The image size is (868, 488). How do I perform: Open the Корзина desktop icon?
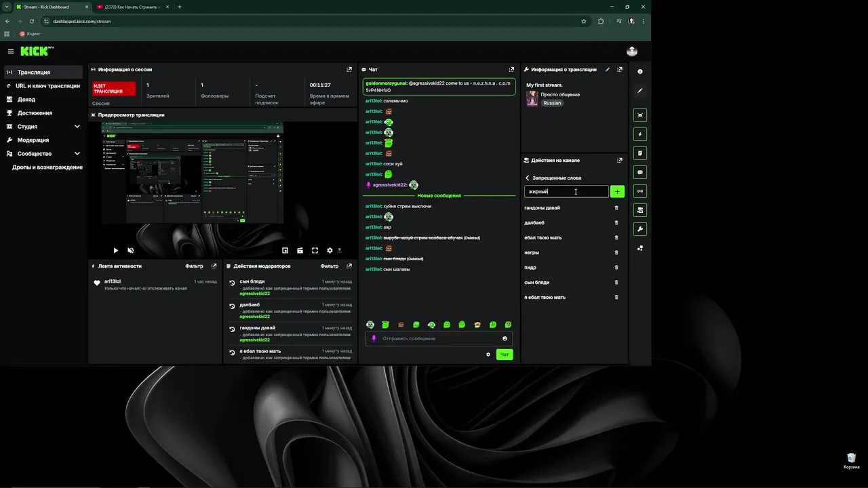[x=851, y=461]
